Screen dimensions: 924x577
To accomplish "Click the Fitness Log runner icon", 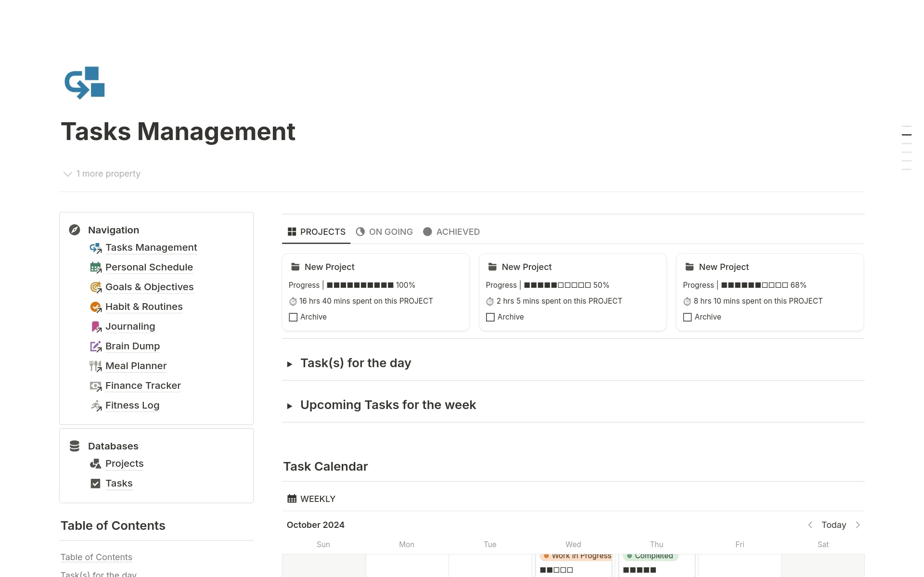I will 96,406.
